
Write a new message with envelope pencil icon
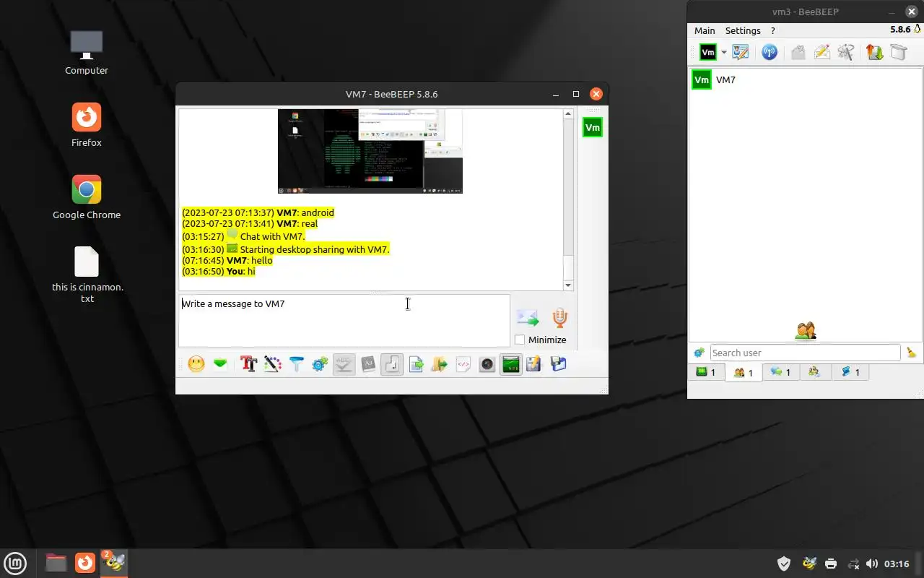(821, 52)
